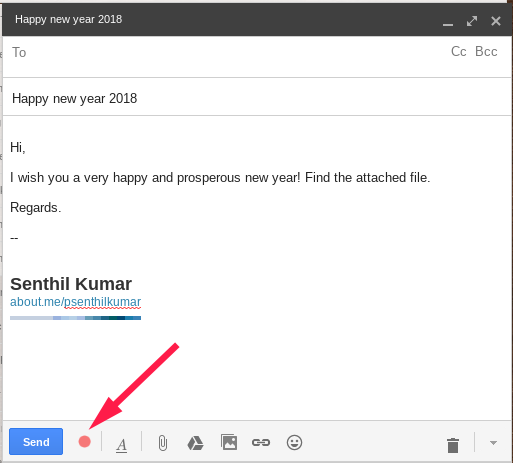Open formatting options text icon
The image size is (513, 463).
click(x=122, y=445)
